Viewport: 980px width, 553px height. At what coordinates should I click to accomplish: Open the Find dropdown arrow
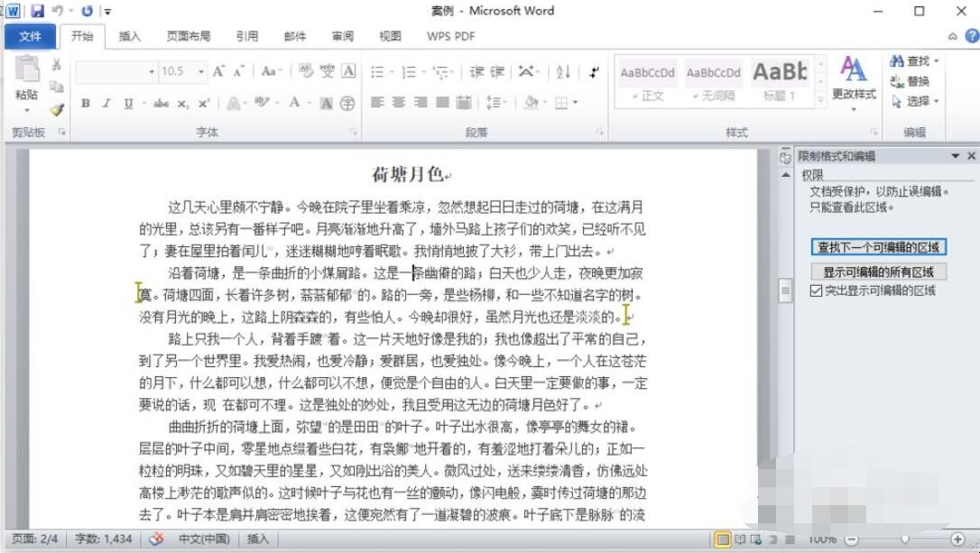pos(937,61)
